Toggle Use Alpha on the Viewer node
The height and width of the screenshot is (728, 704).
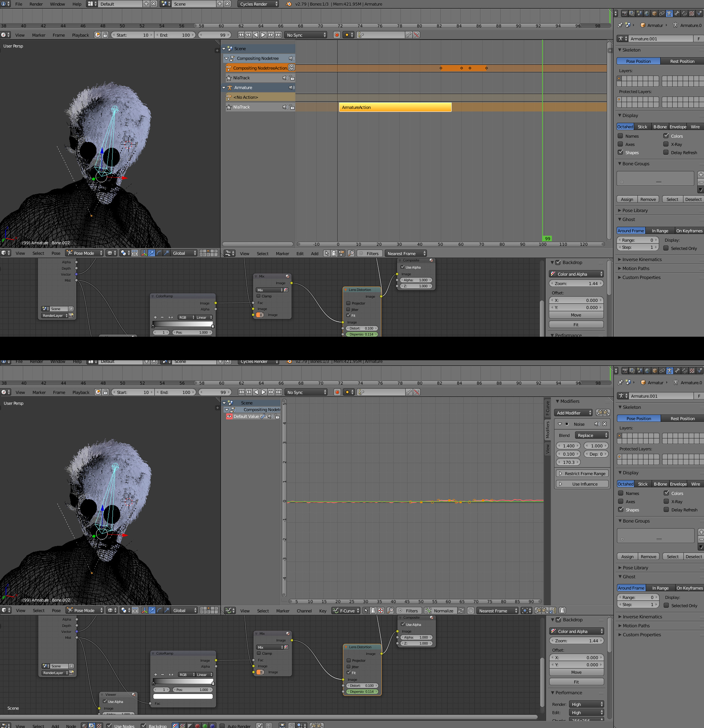105,701
